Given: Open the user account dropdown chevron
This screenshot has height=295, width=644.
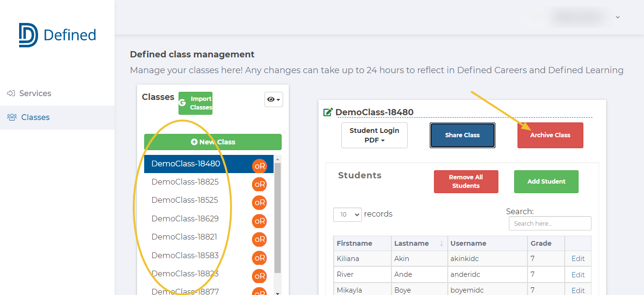Looking at the screenshot, I should 618,17.
